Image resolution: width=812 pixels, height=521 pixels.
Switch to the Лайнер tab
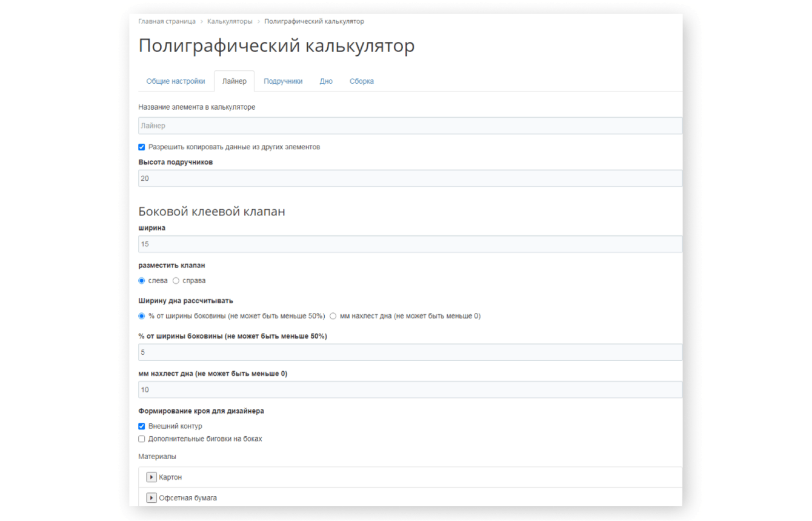click(234, 81)
